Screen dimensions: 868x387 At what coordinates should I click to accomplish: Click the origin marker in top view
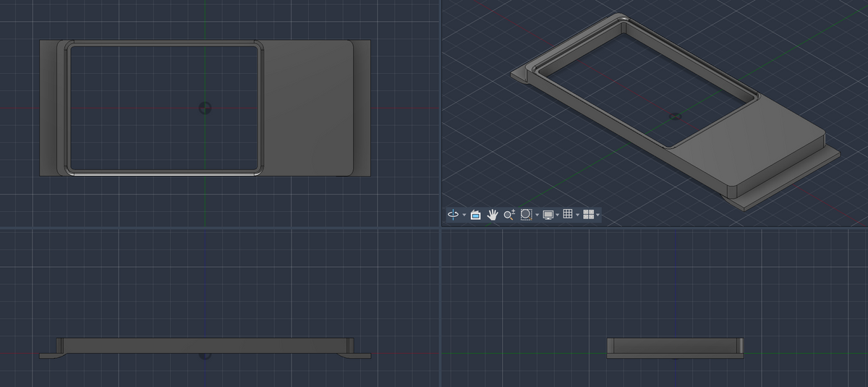coord(205,108)
